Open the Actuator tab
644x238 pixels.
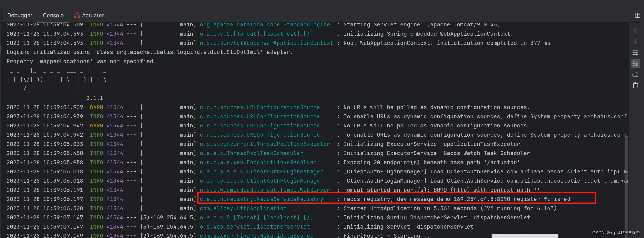89,15
